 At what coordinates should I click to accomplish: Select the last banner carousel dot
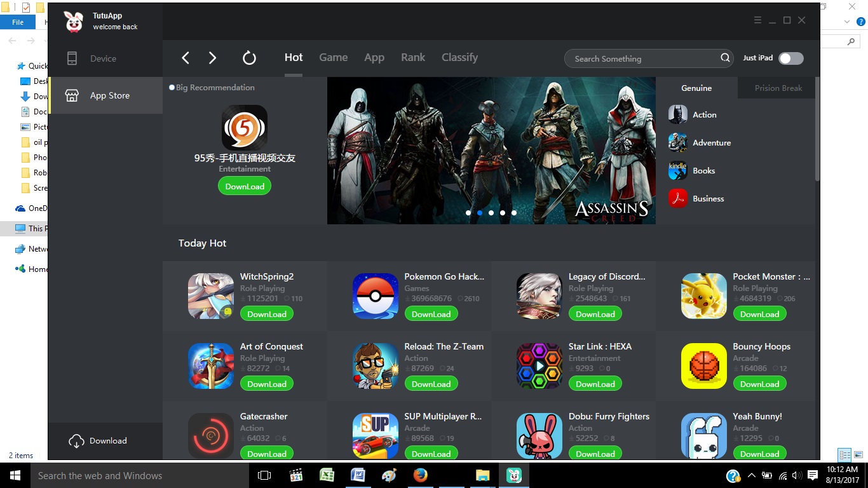point(514,213)
